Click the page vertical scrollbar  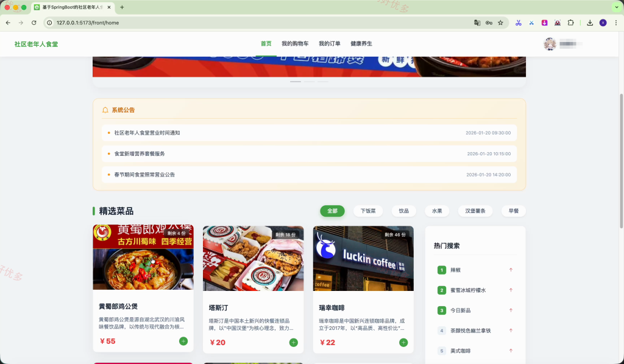pos(621,161)
